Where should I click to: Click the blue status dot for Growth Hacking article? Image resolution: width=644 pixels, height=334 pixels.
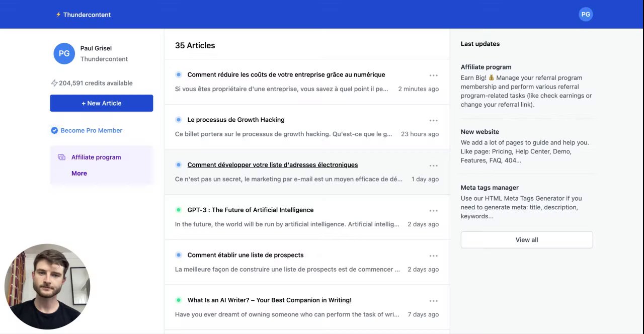coord(179,120)
